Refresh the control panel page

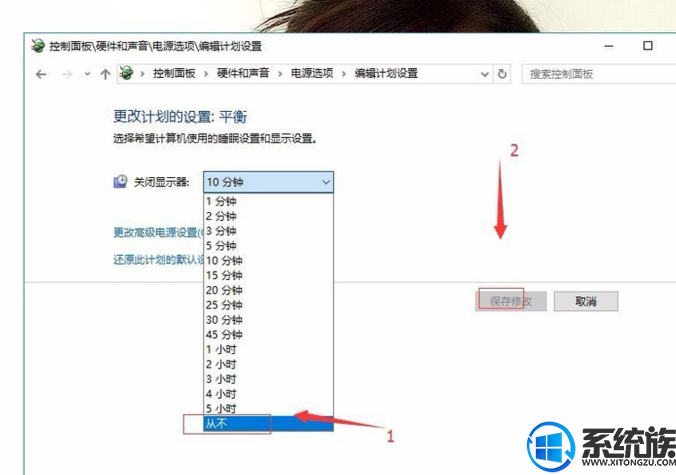click(502, 74)
